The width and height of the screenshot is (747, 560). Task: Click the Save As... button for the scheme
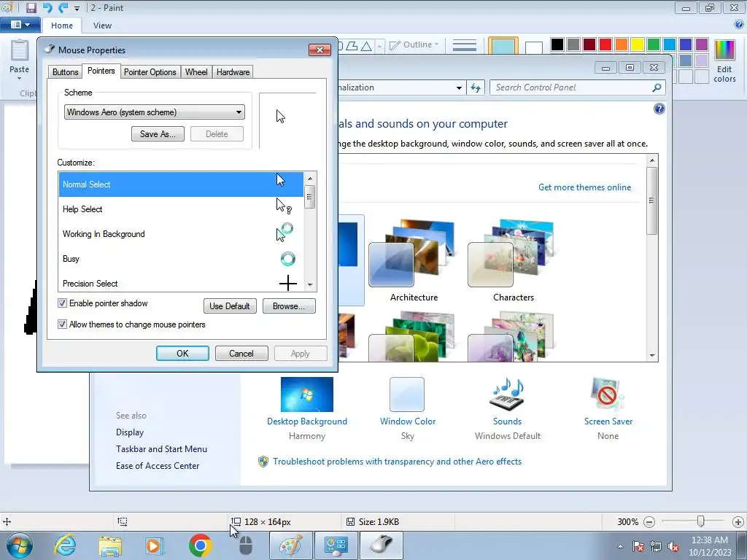point(158,134)
